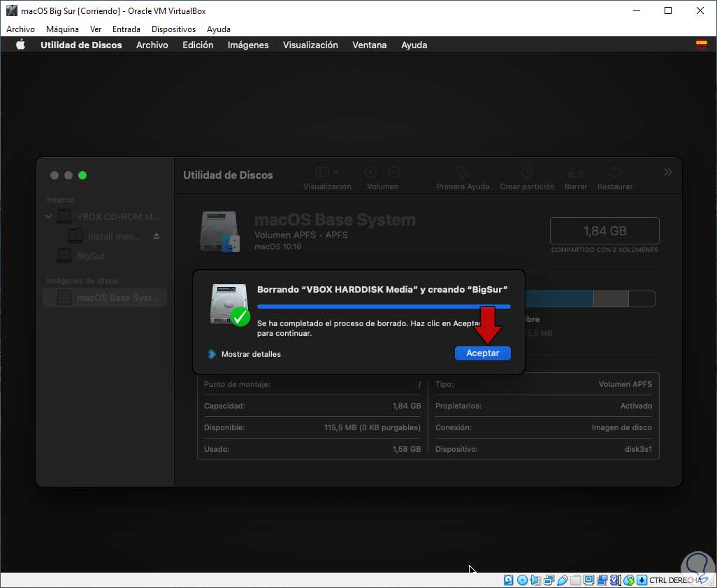Click the disk usage bar blue segment
Viewport: 717px width, 588px height.
tap(559, 299)
